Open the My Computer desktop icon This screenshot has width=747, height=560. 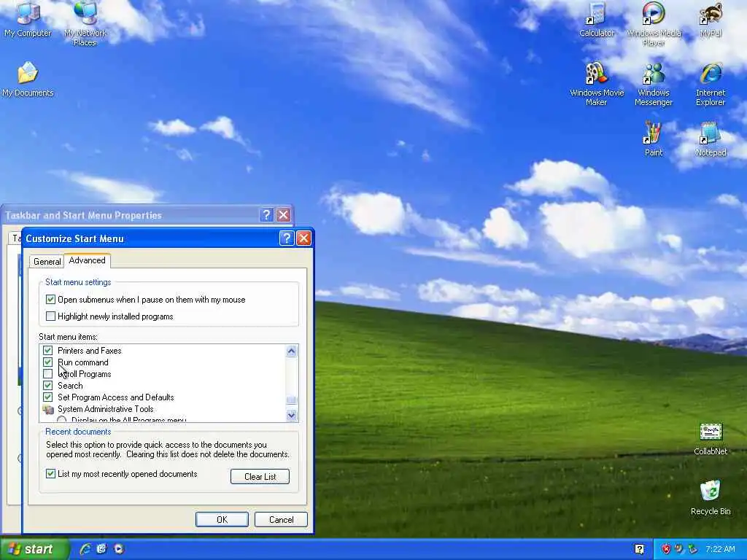click(x=28, y=19)
